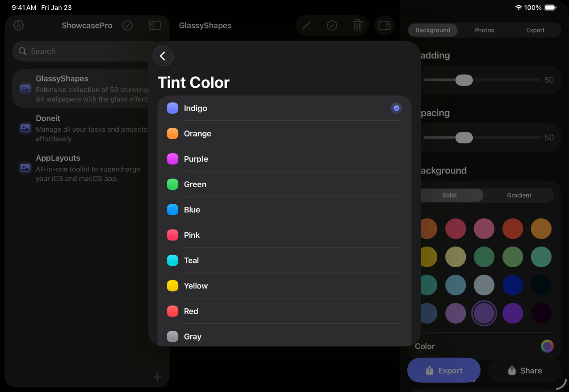
Task: Go back using the chevron button
Action: click(x=163, y=56)
